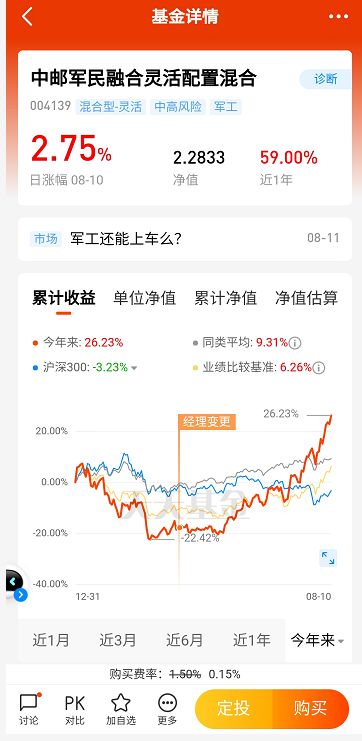Image resolution: width=362 pixels, height=741 pixels.
Task: Open the three-dots more options menu
Action: click(338, 17)
